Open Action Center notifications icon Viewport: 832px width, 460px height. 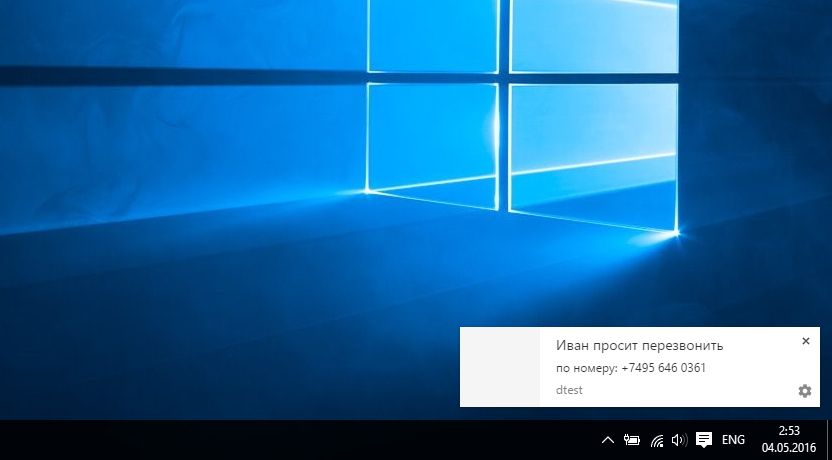704,439
